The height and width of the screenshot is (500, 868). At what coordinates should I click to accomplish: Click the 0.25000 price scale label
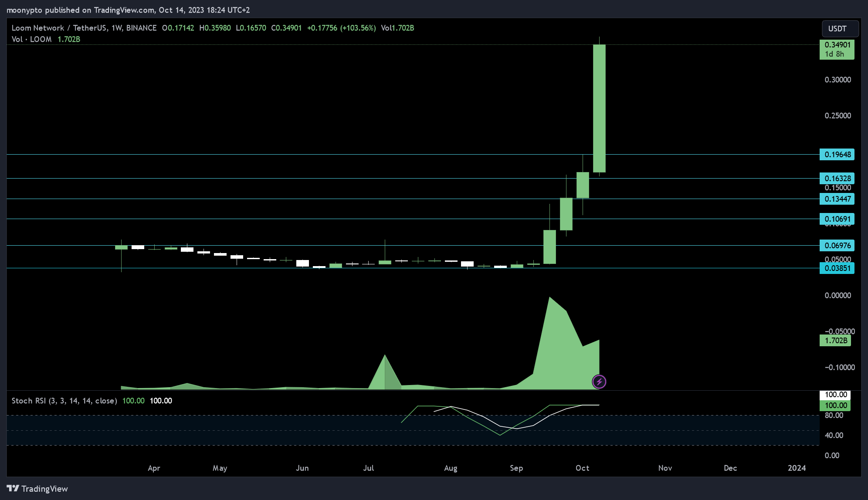click(x=837, y=116)
